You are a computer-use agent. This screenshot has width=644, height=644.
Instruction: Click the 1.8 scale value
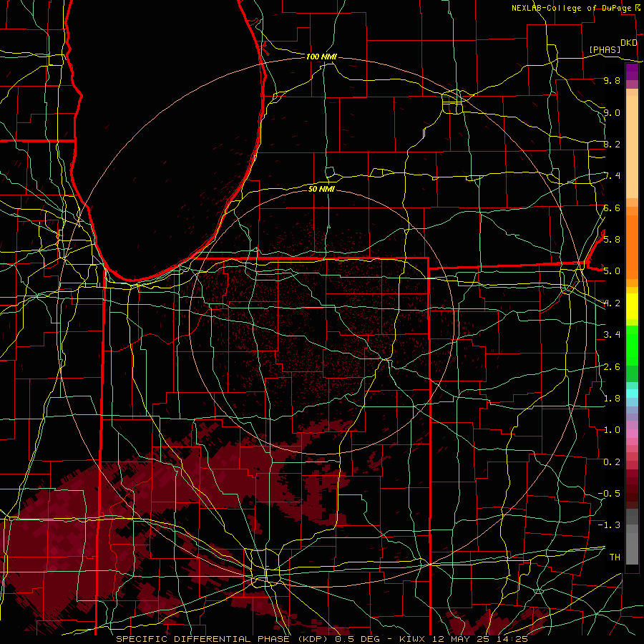(612, 399)
